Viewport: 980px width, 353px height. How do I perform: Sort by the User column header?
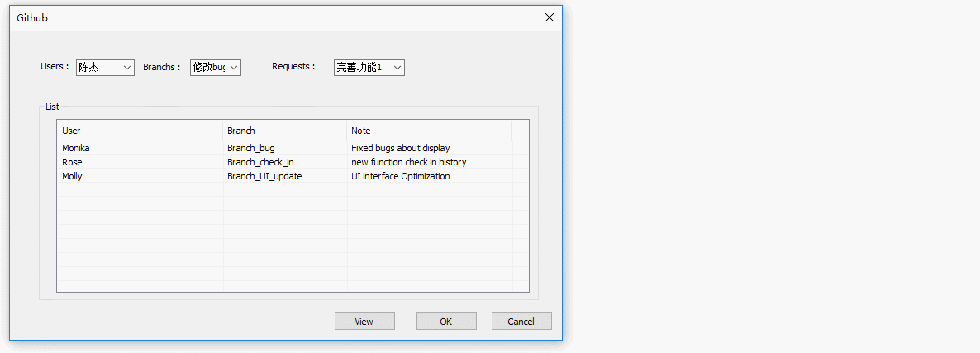point(139,131)
